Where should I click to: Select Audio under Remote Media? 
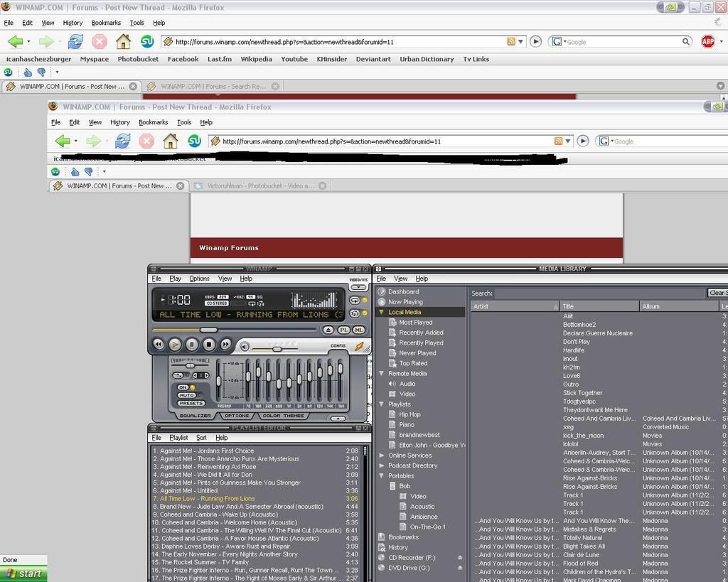407,383
